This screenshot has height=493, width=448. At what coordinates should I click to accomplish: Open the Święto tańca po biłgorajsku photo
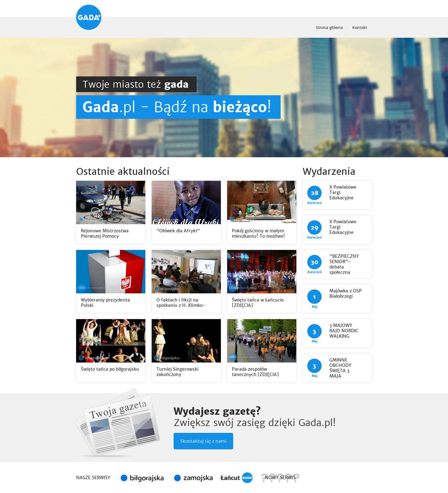pos(111,341)
